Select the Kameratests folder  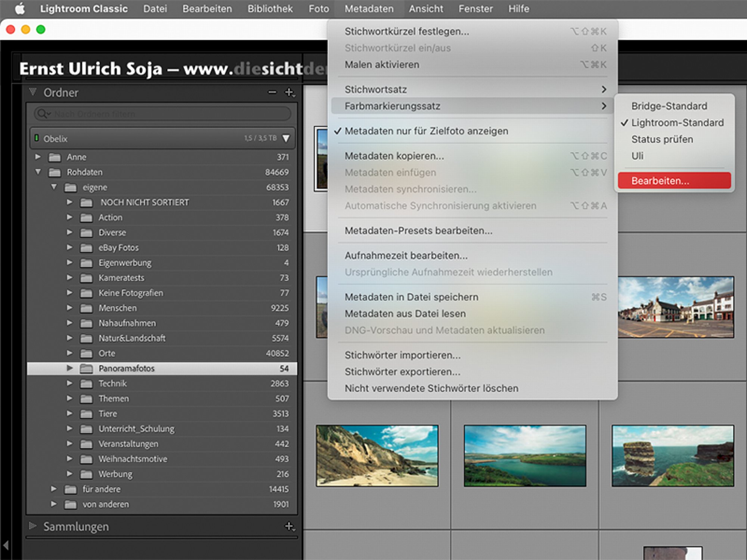point(162,278)
